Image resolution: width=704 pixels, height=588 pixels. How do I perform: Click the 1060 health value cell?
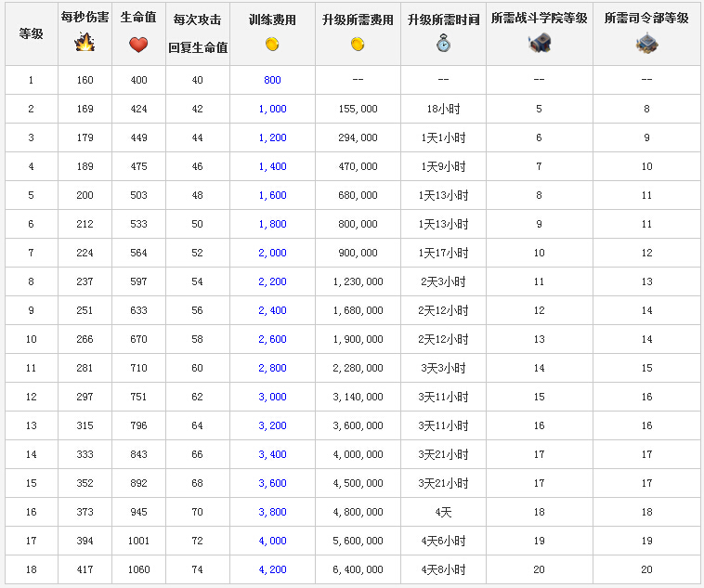click(x=138, y=569)
